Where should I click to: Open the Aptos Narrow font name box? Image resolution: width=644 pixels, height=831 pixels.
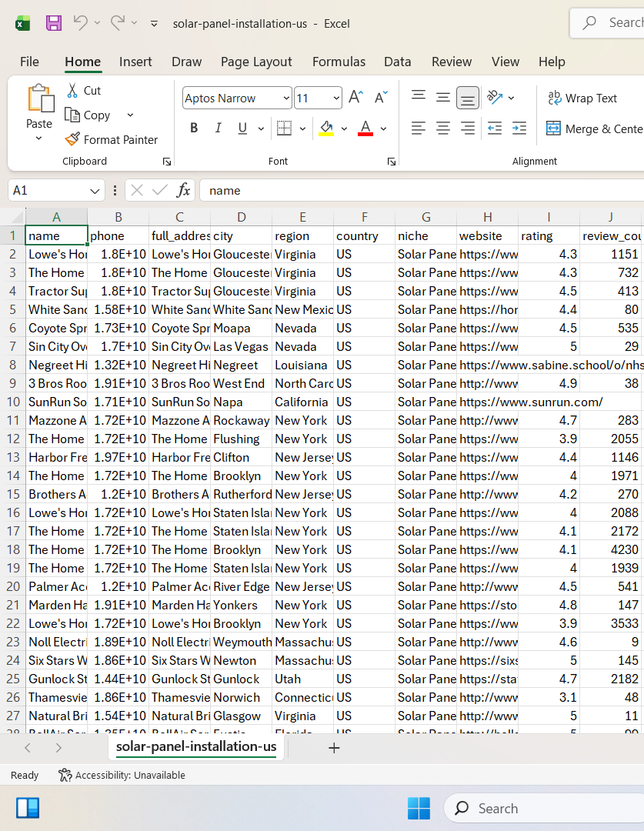tap(236, 98)
